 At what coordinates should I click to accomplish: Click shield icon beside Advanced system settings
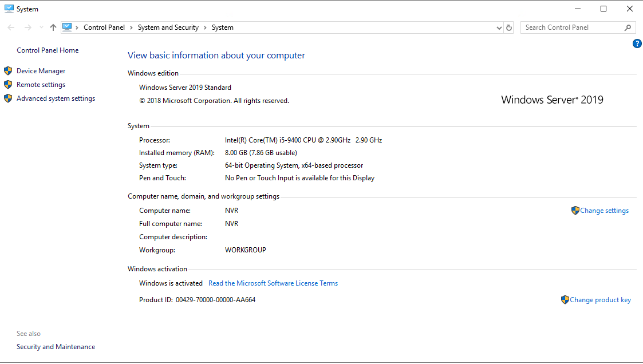[x=8, y=98]
